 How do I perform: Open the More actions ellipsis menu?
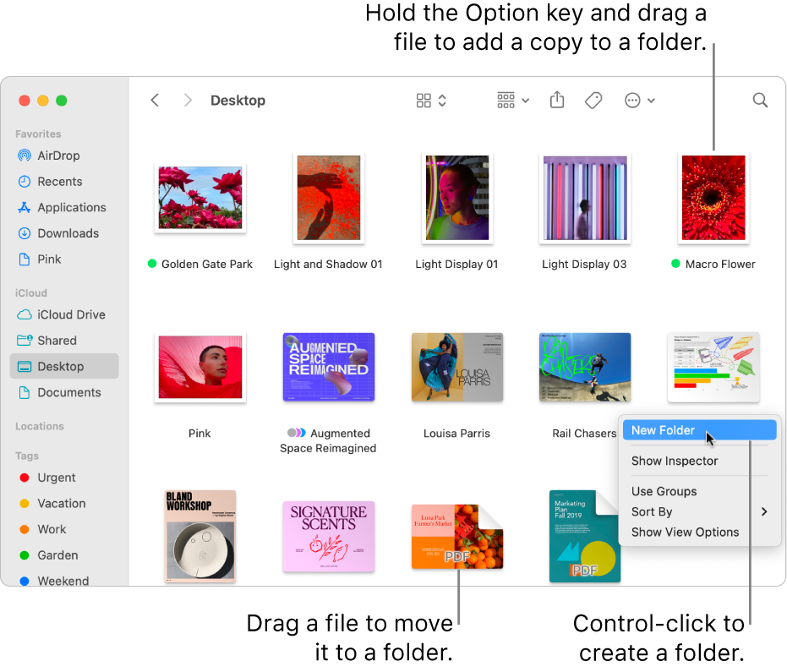click(639, 101)
